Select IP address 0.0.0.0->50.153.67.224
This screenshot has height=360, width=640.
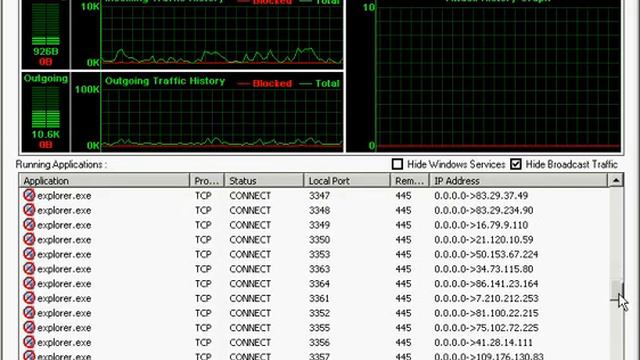click(486, 254)
